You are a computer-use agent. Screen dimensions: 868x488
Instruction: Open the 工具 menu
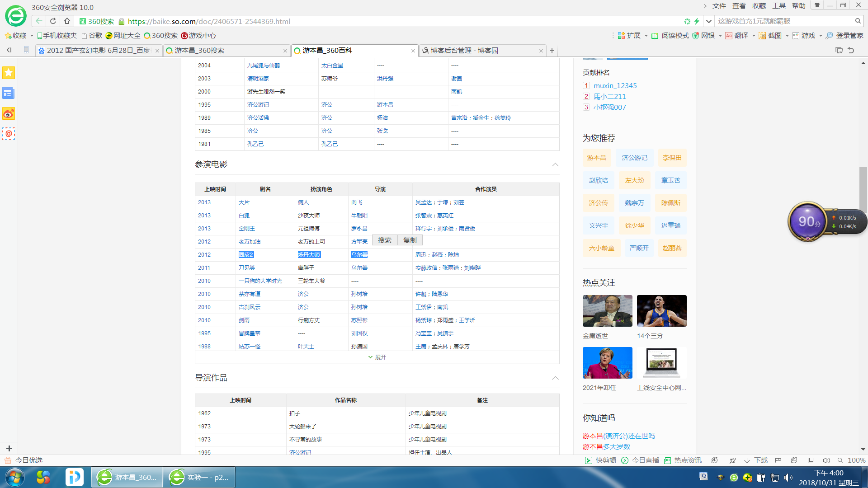(x=778, y=5)
